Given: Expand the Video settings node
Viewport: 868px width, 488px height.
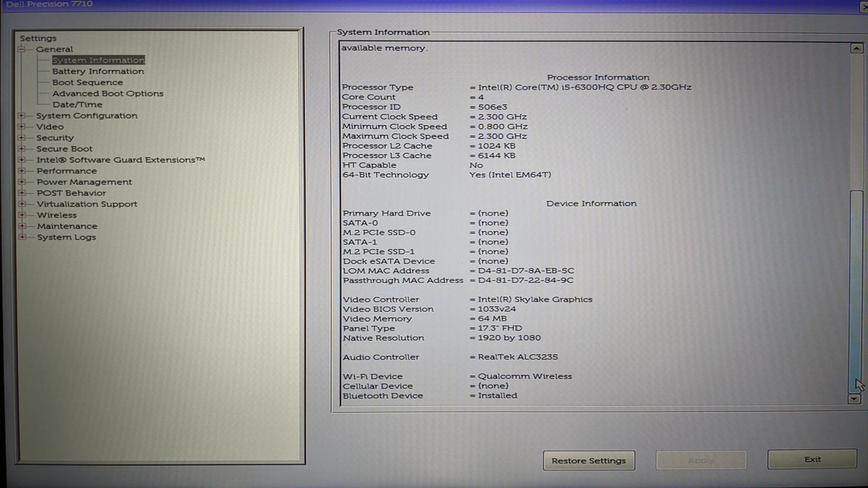Looking at the screenshot, I should (x=22, y=126).
